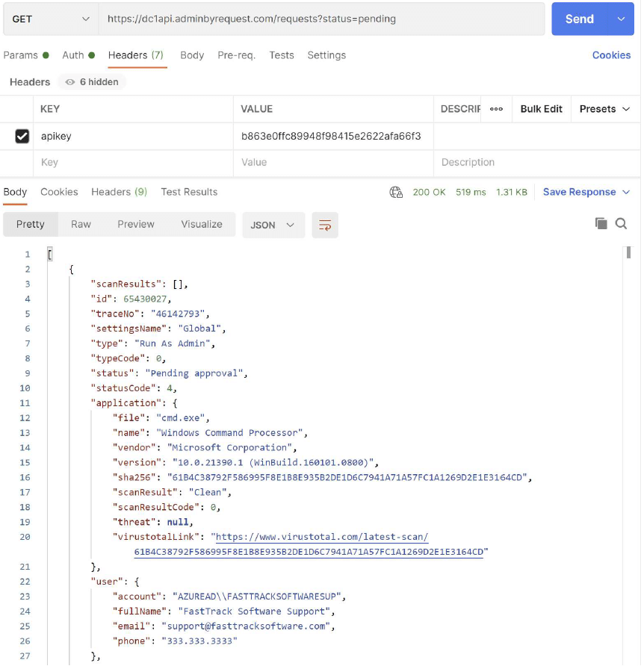
Task: Uncheck the apikey header checkbox
Action: (22, 136)
